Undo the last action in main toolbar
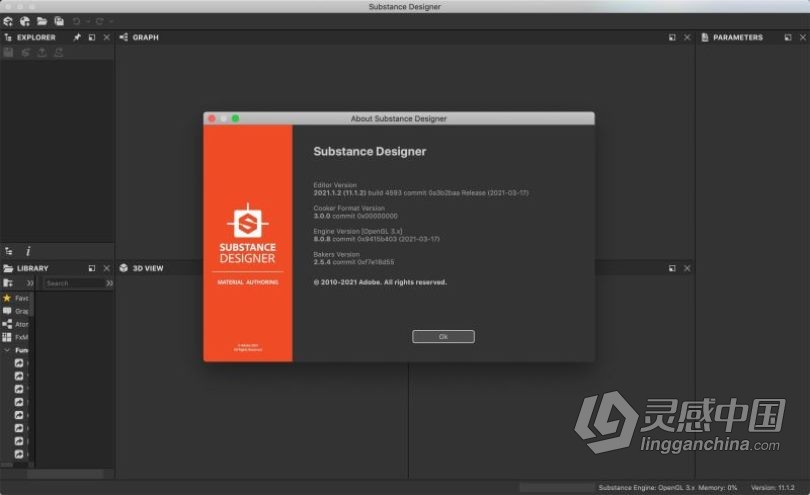 tap(76, 21)
